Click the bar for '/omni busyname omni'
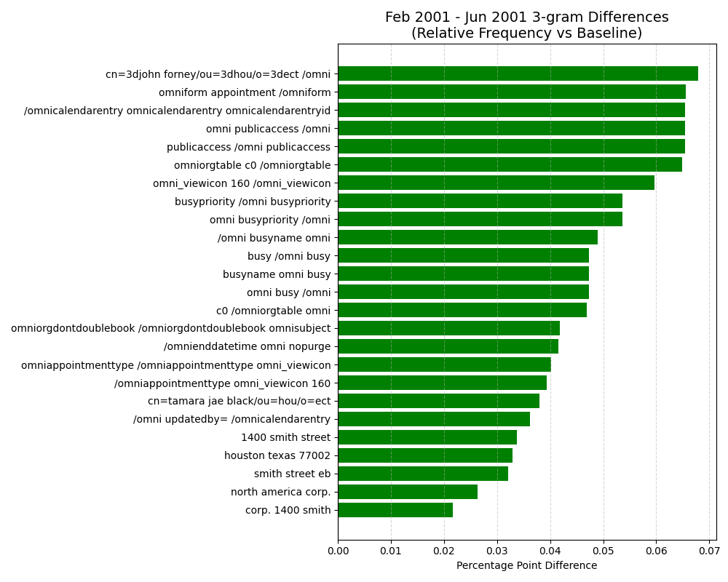The image size is (728, 582). click(x=468, y=237)
